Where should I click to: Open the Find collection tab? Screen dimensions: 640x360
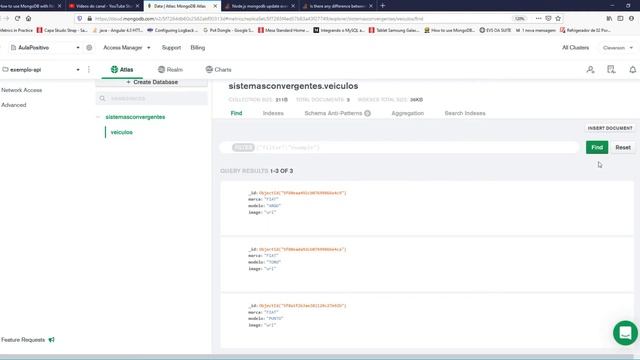(236, 113)
